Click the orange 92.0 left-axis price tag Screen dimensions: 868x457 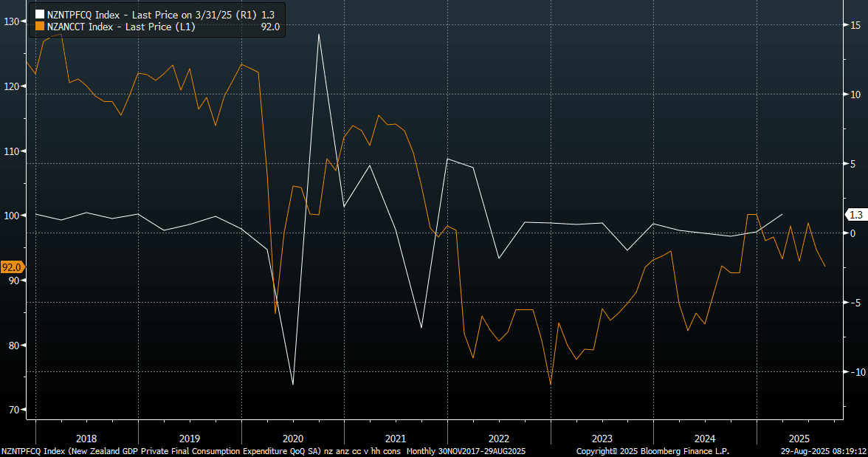pos(12,267)
